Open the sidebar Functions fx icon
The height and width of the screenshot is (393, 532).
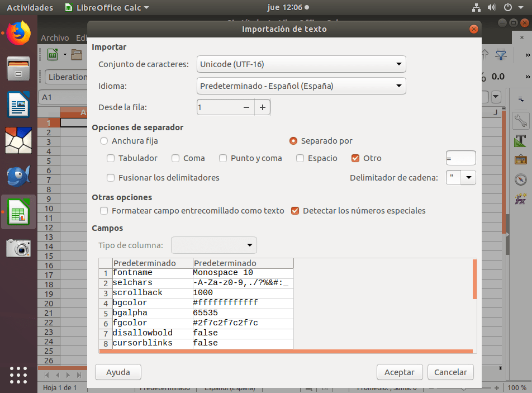(x=521, y=198)
